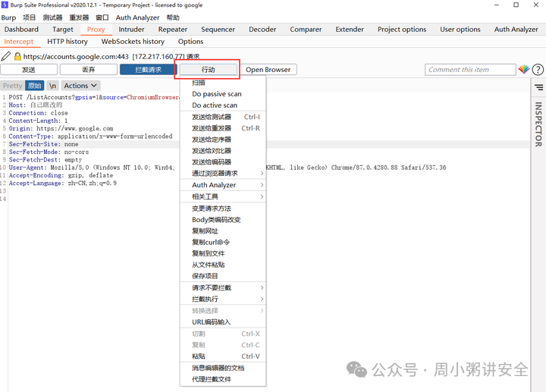The width and height of the screenshot is (546, 392).
Task: Click the Sec-Fetch-Site: none header line
Action: [43, 144]
